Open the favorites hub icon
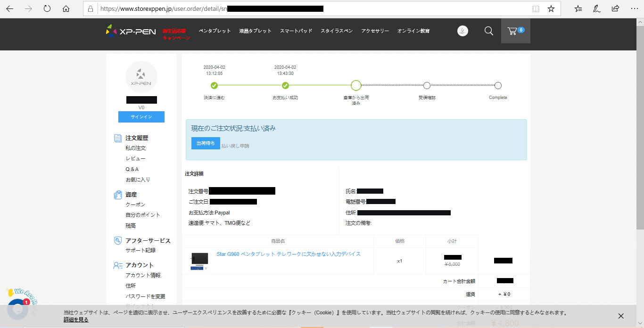The image size is (644, 328). click(x=578, y=8)
